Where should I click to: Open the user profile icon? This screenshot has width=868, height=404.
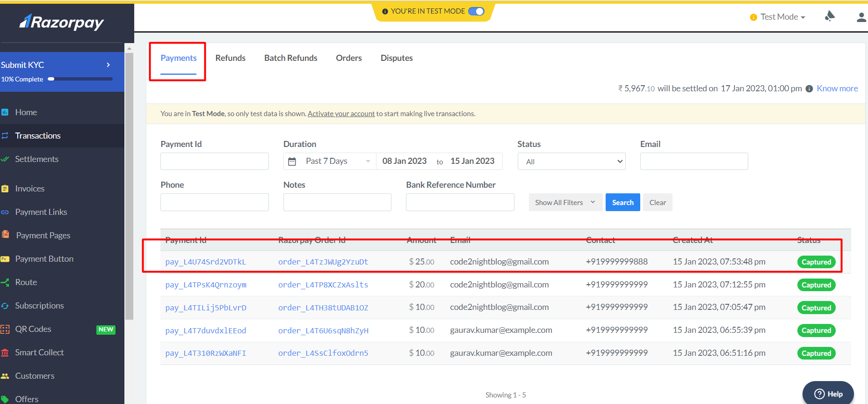click(861, 17)
